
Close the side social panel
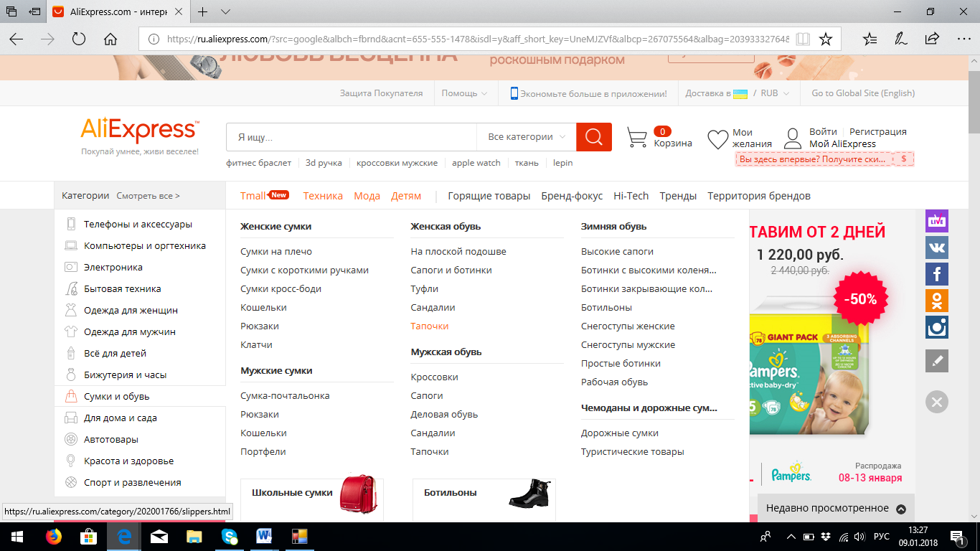pyautogui.click(x=936, y=402)
